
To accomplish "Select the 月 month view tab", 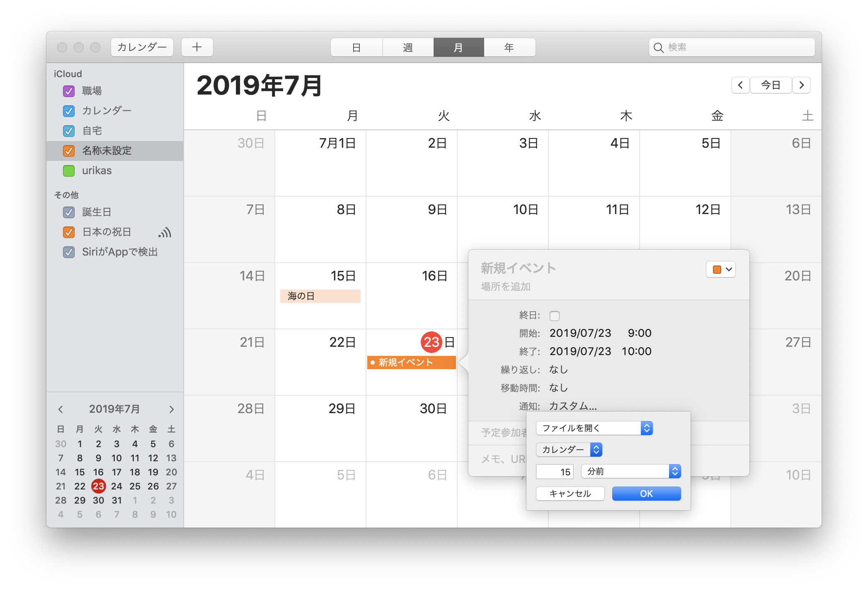I will pos(458,47).
